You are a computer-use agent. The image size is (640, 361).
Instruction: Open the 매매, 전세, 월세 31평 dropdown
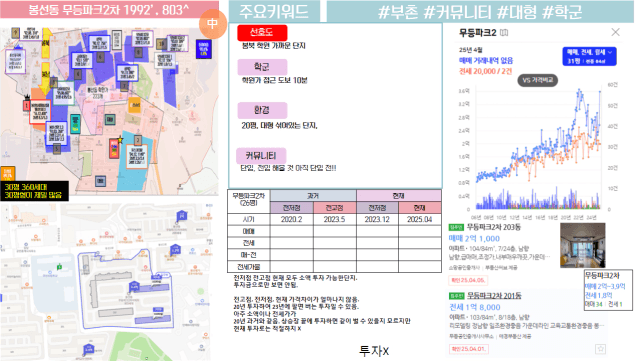(x=589, y=56)
